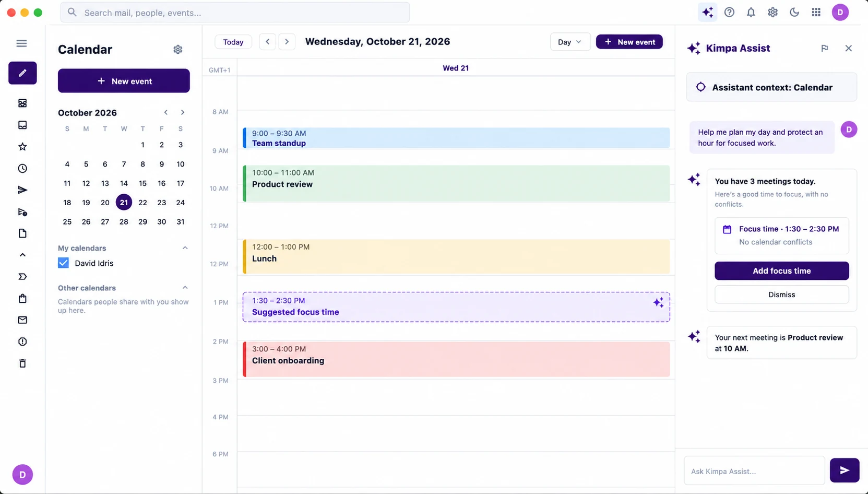868x494 pixels.
Task: Click New event button in left panel
Action: click(x=124, y=81)
